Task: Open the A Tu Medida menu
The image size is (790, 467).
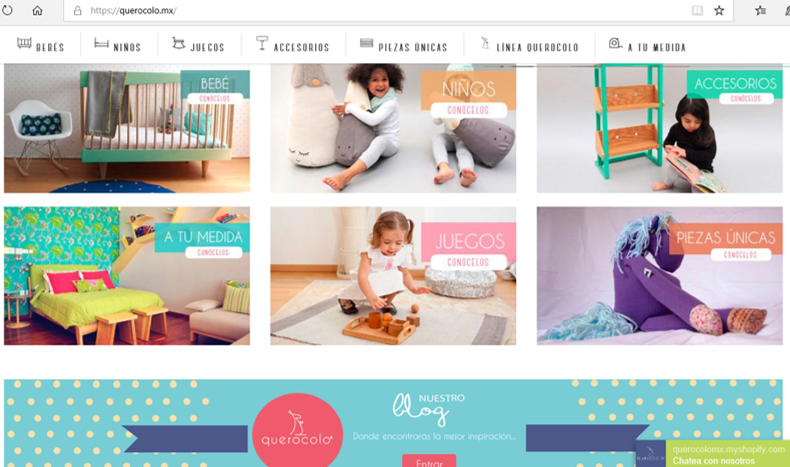Action: (x=656, y=47)
